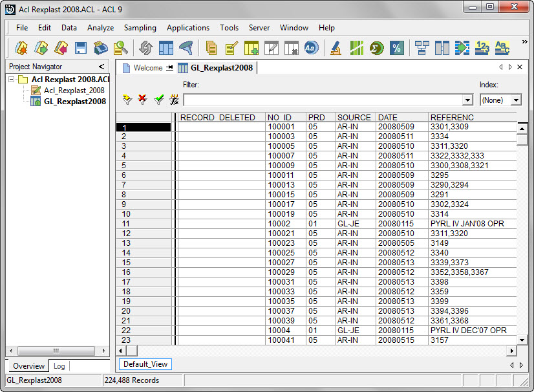Open the Edit menu
Image resolution: width=534 pixels, height=392 pixels.
pos(44,28)
